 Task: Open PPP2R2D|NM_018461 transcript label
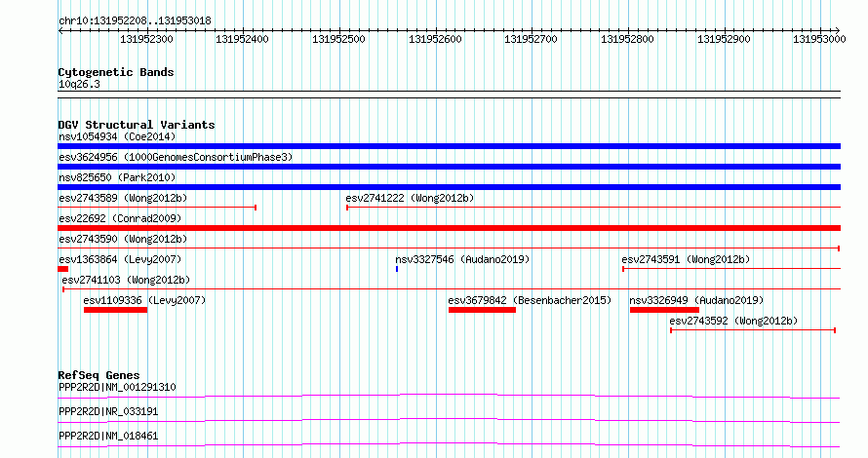tap(108, 436)
